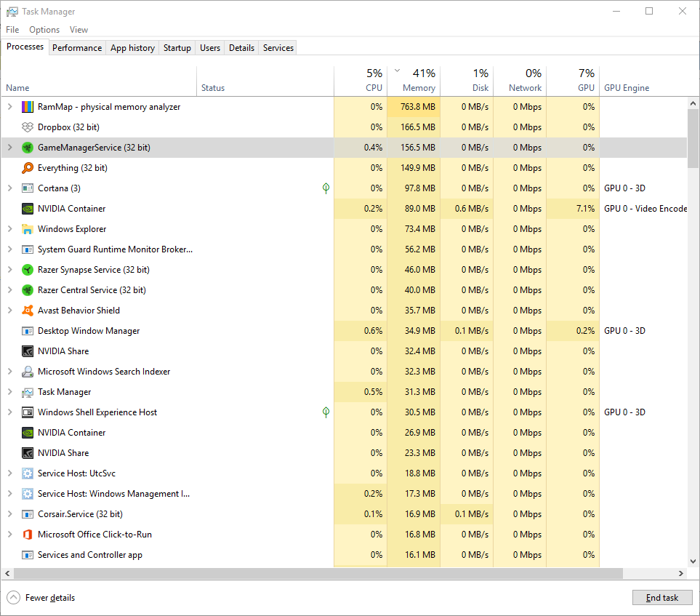Select the Windows Explorer folder icon
The width and height of the screenshot is (700, 616).
pos(28,228)
